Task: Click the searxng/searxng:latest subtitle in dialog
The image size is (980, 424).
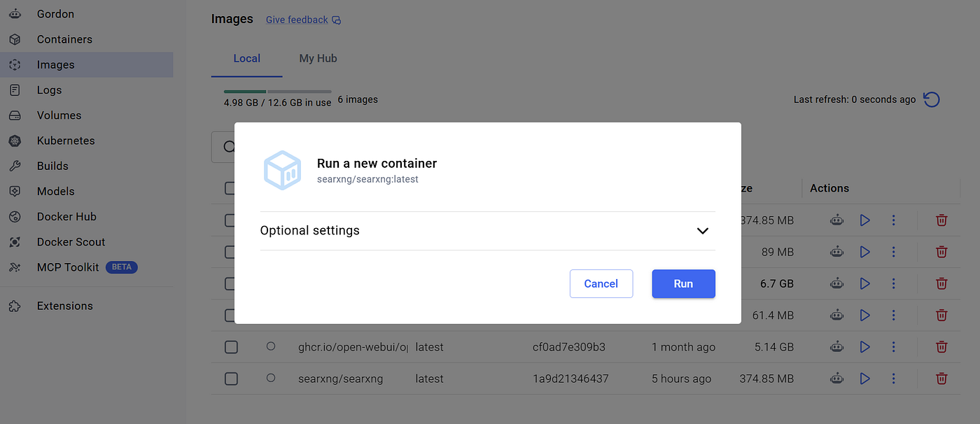Action: coord(367,179)
